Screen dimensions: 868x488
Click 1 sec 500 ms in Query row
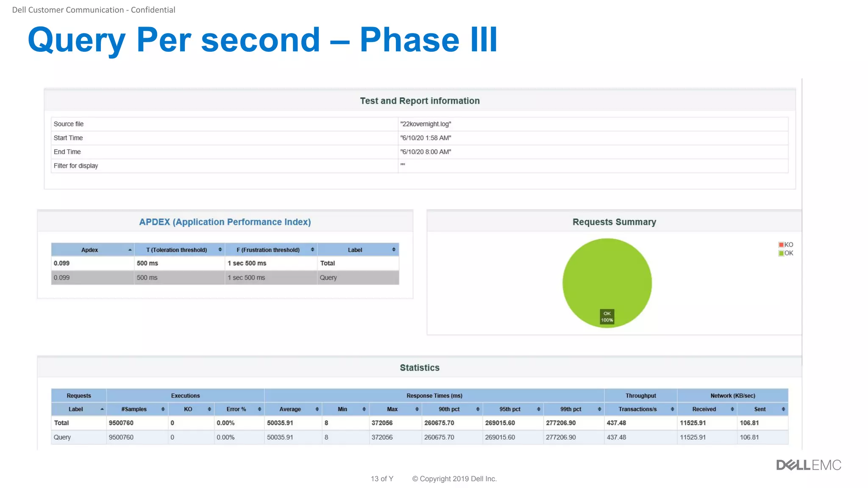click(x=246, y=278)
